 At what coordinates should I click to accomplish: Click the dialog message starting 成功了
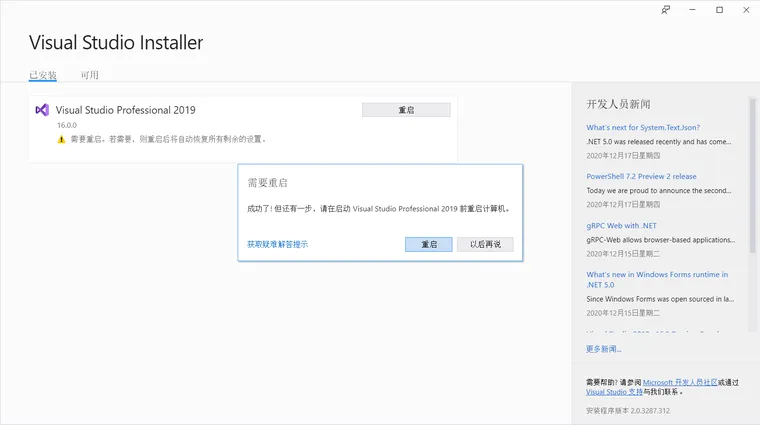click(x=379, y=209)
